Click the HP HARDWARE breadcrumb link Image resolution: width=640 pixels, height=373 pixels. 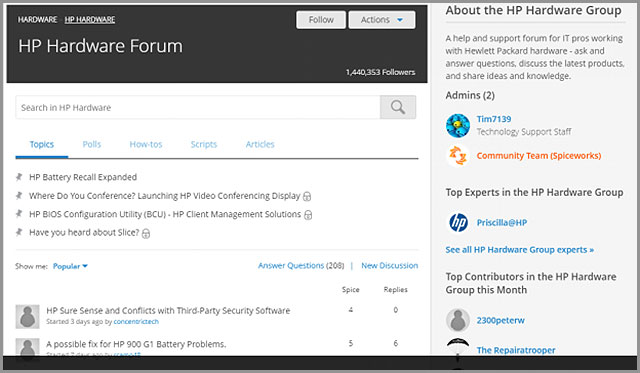click(90, 20)
